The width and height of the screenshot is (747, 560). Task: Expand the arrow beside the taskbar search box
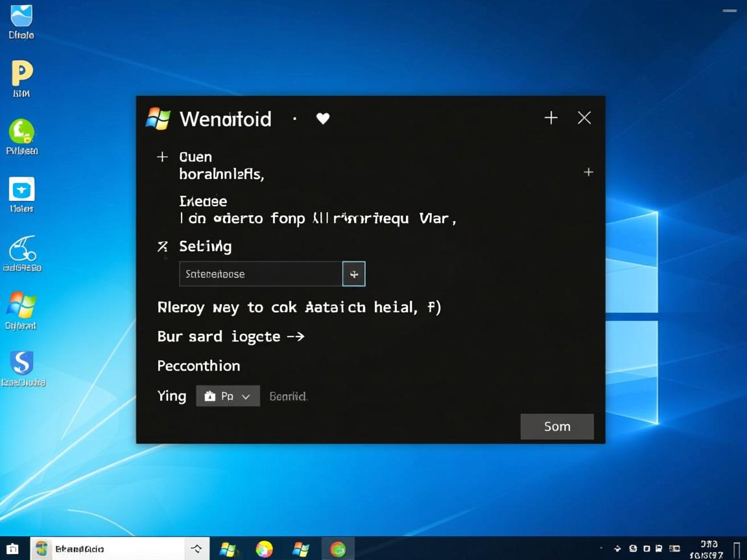tap(196, 548)
